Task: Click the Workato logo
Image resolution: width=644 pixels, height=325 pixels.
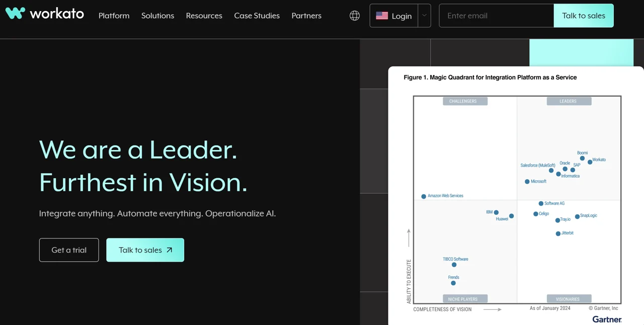Action: coord(44,14)
